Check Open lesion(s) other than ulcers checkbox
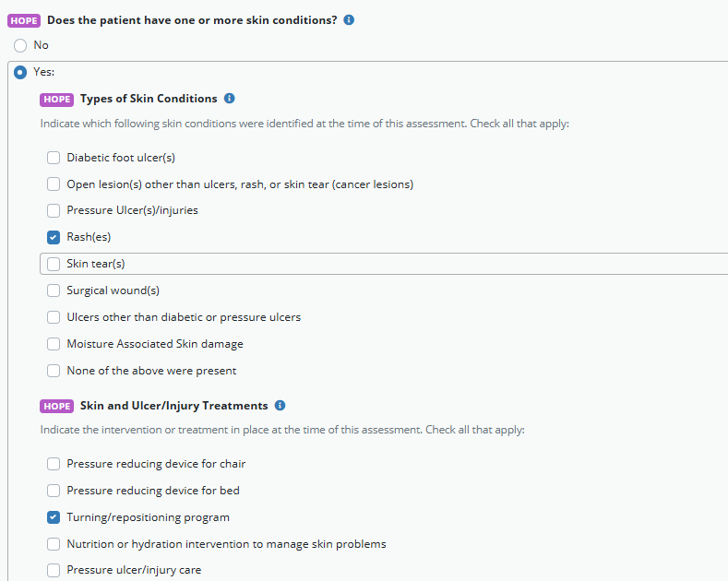Viewport: 728px width, 581px height. (54, 184)
